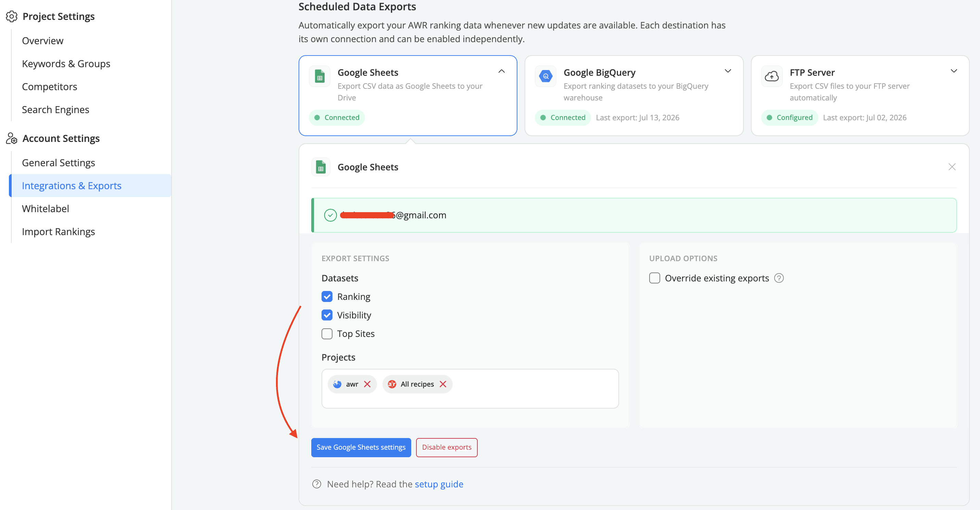980x510 pixels.
Task: Click the Google BigQuery hexagon icon
Action: click(545, 76)
